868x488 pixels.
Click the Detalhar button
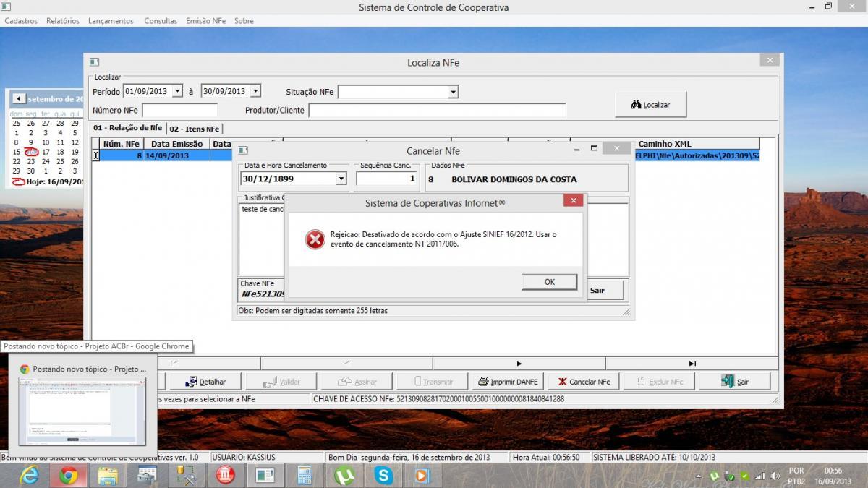(x=207, y=382)
